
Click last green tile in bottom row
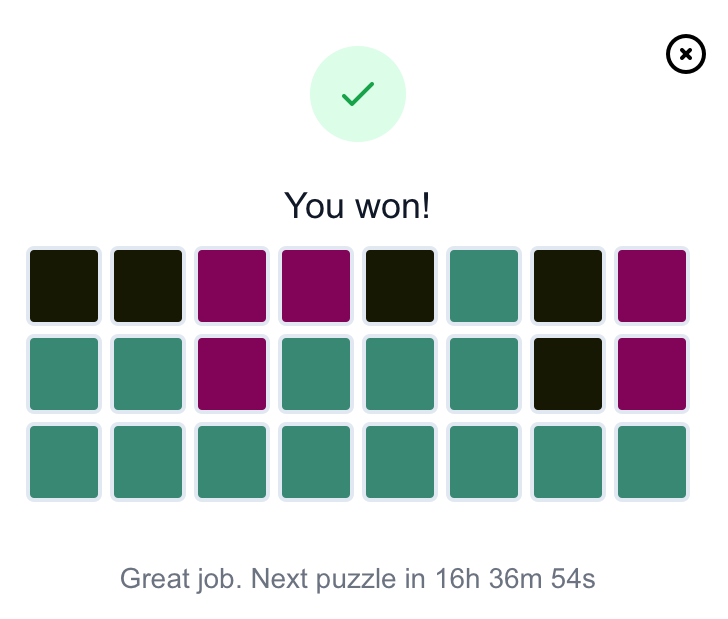click(x=652, y=462)
